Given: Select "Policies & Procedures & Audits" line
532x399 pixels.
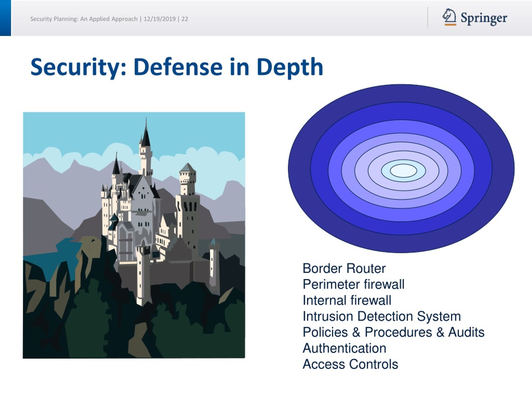Looking at the screenshot, I should click(x=393, y=332).
